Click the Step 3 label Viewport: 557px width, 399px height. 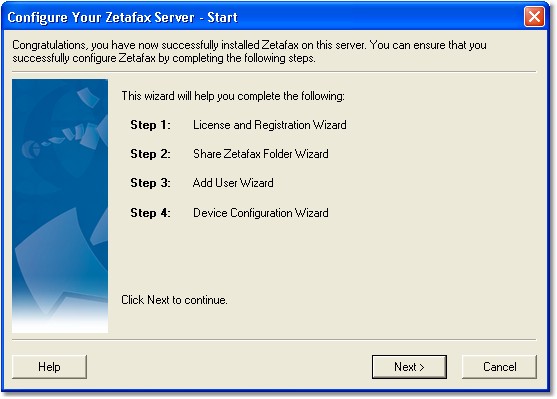pyautogui.click(x=150, y=183)
